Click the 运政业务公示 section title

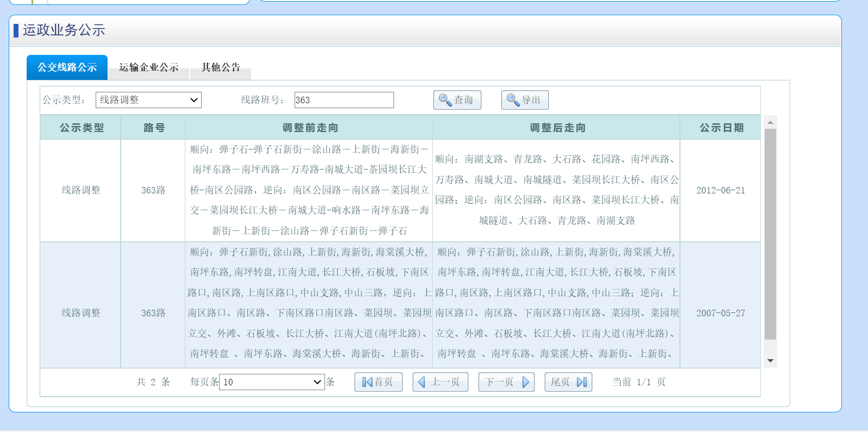[x=64, y=30]
